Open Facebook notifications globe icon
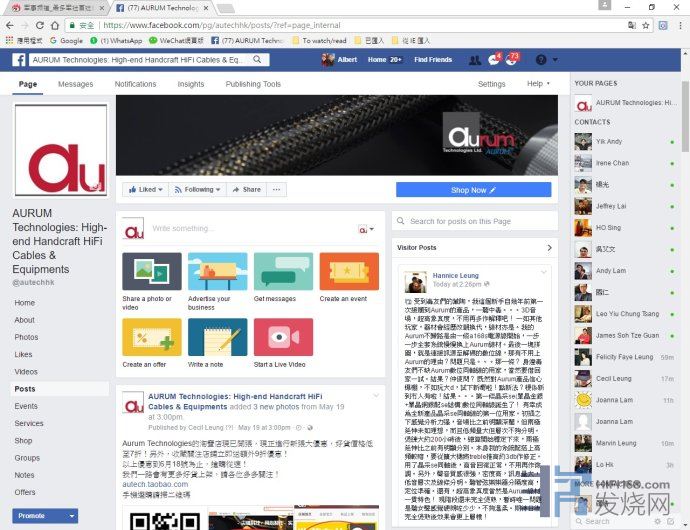 coord(510,60)
